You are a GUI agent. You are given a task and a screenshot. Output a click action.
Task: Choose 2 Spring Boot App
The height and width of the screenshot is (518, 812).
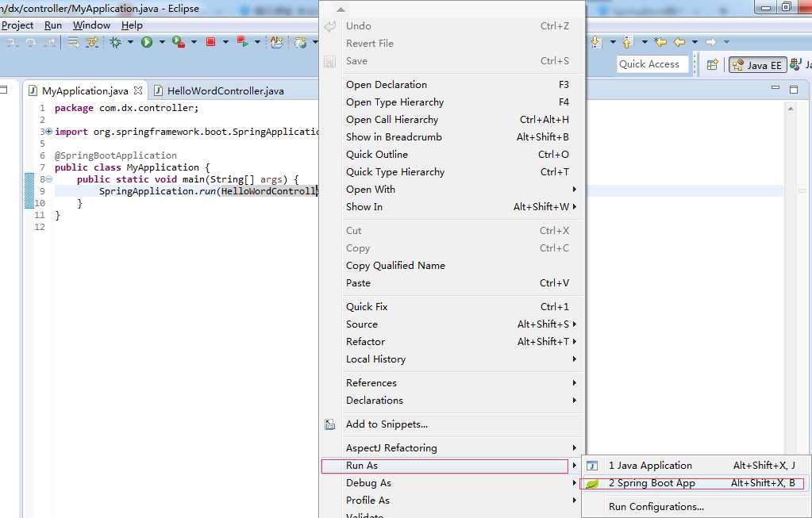click(x=694, y=483)
